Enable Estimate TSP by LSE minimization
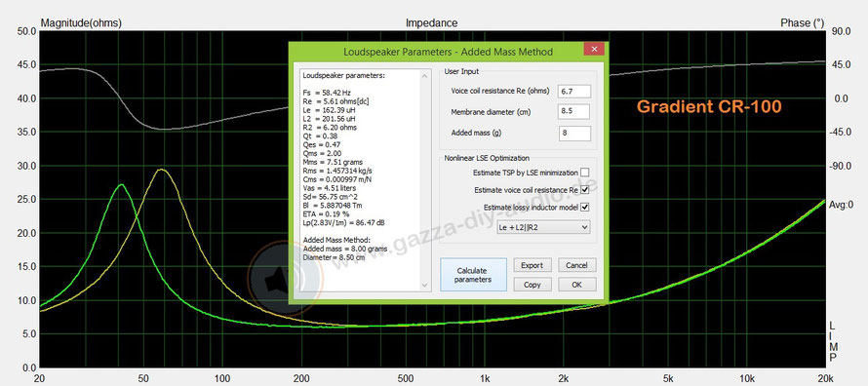Viewport: 868px width, 386px height. pos(584,173)
